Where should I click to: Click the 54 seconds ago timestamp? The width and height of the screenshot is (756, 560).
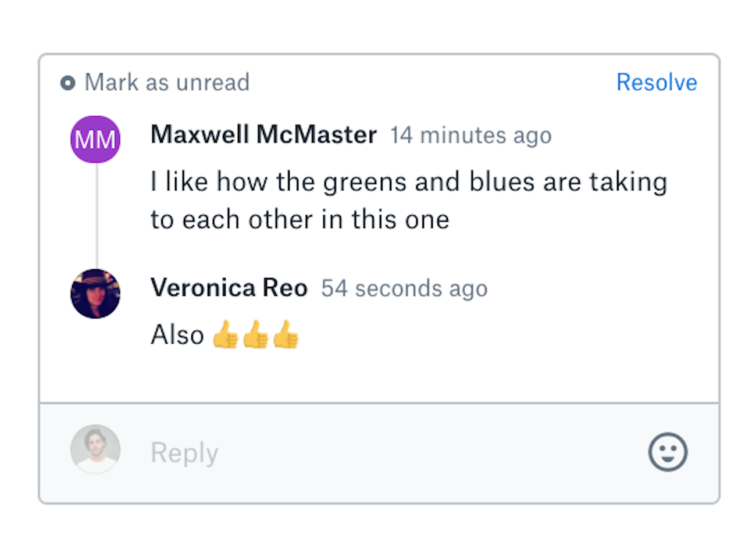404,288
